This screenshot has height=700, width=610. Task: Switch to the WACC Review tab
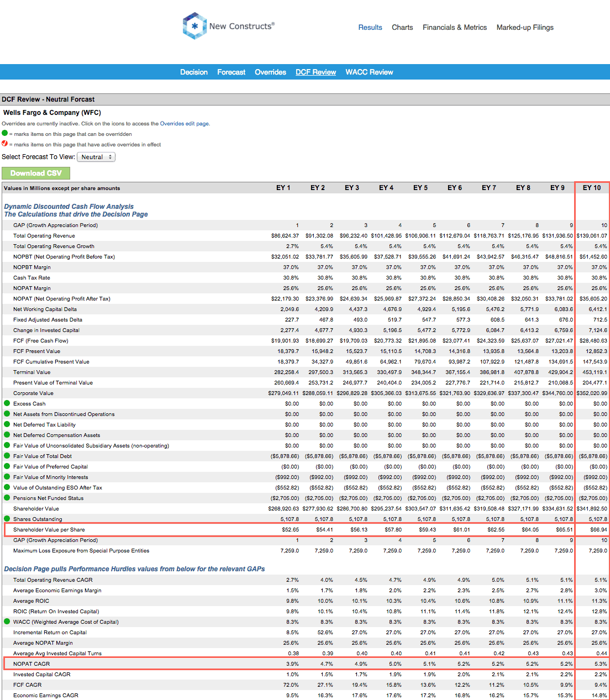click(369, 72)
